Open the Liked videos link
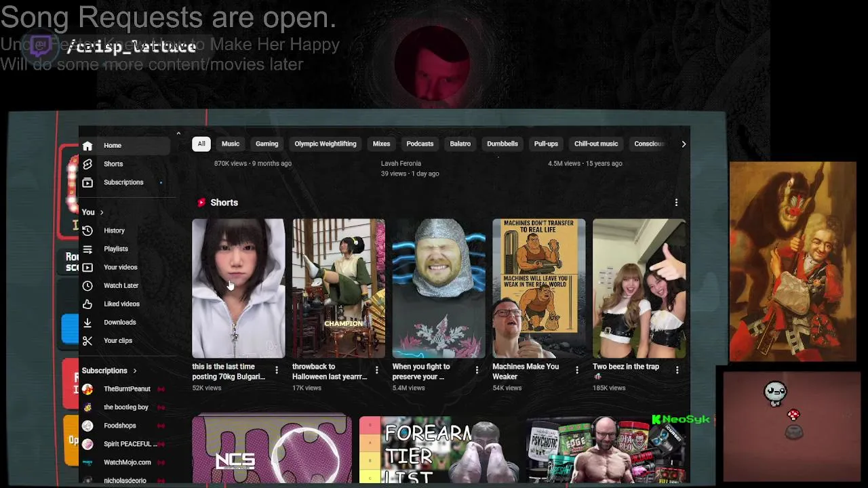This screenshot has width=868, height=488. (121, 304)
